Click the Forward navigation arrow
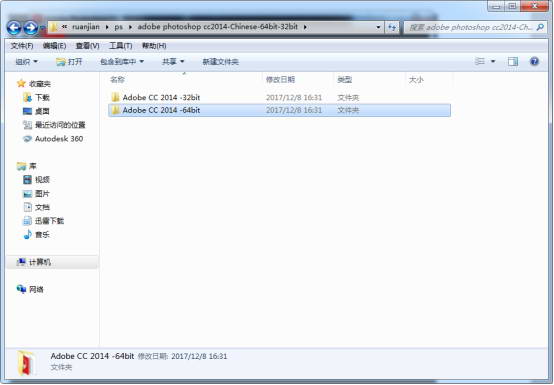This screenshot has width=554, height=385. pos(31,28)
